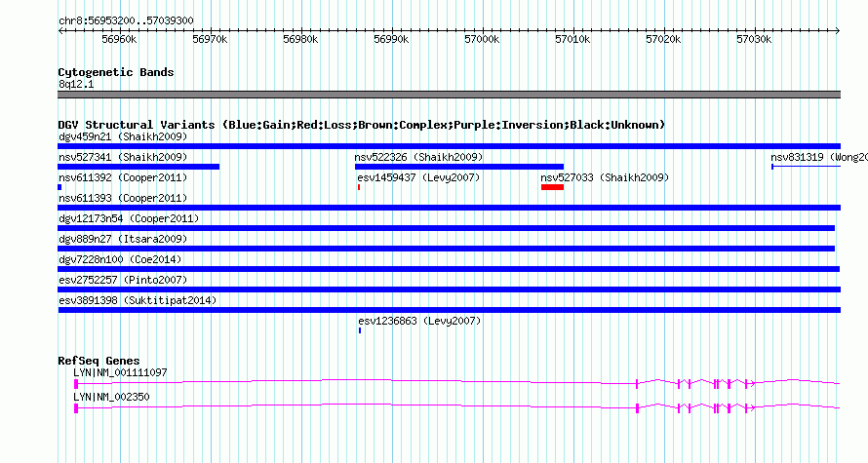Viewport: 868px width, 463px height.
Task: Open the dgv7228n100 (Coe2014) label
Action: click(x=120, y=259)
